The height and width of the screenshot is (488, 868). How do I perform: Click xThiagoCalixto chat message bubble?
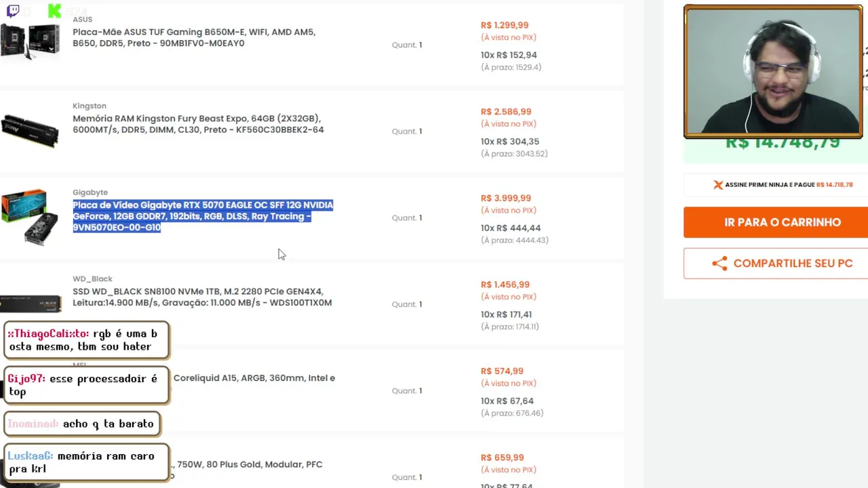[86, 340]
